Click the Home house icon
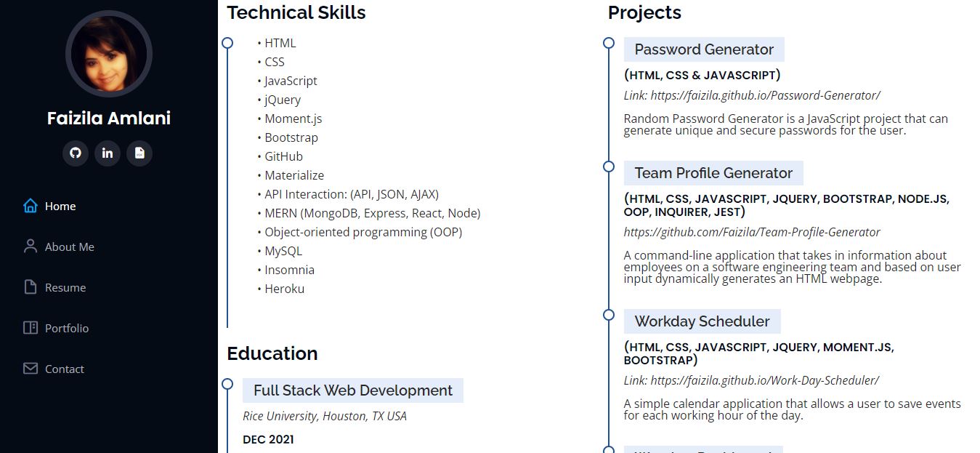The width and height of the screenshot is (980, 453). [31, 206]
